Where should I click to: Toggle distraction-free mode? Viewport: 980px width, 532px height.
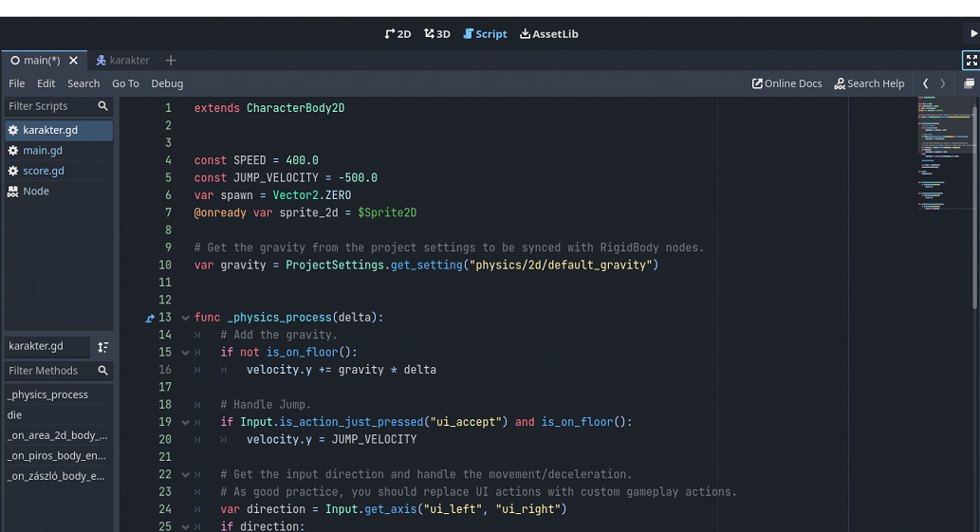[x=971, y=61]
